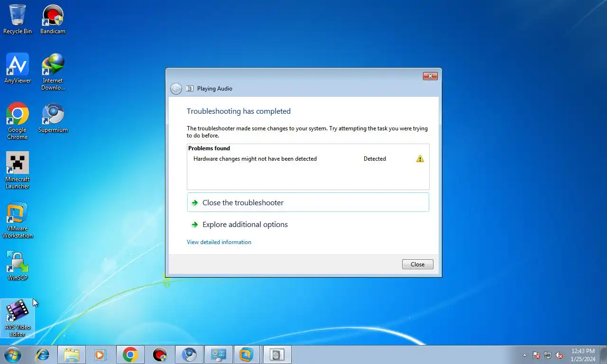Click the date 1/25/2024 in taskbar
Image resolution: width=607 pixels, height=364 pixels.
pos(583,359)
